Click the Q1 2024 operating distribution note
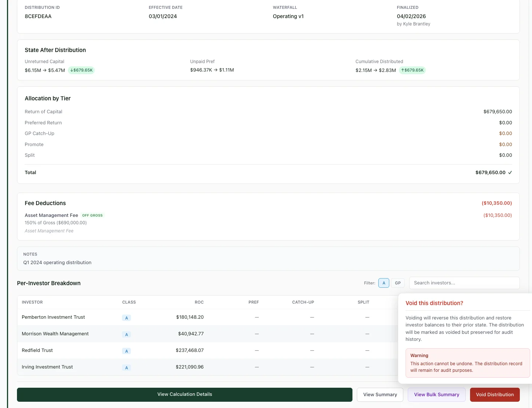 [57, 262]
